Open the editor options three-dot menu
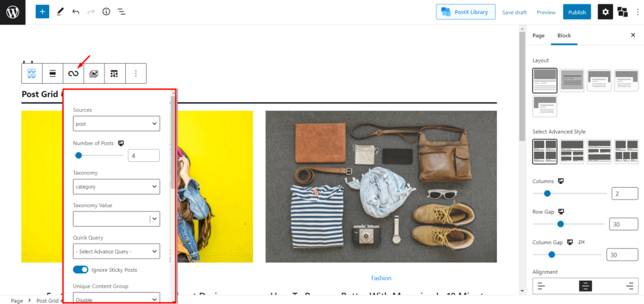 tap(637, 12)
